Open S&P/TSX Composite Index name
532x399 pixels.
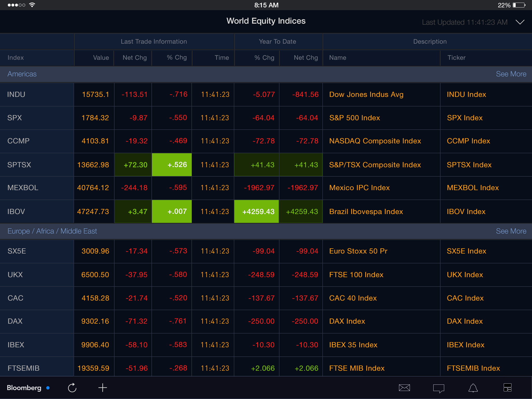tap(375, 165)
